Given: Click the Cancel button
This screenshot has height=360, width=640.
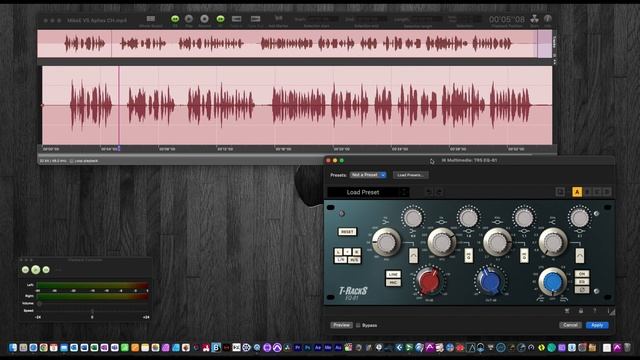Looking at the screenshot, I should coord(570,325).
